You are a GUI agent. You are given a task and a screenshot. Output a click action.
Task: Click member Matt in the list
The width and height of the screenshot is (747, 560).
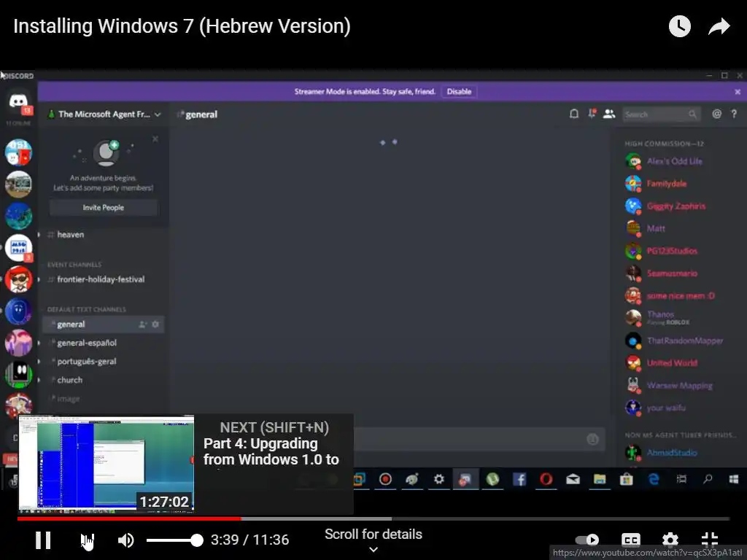(656, 228)
